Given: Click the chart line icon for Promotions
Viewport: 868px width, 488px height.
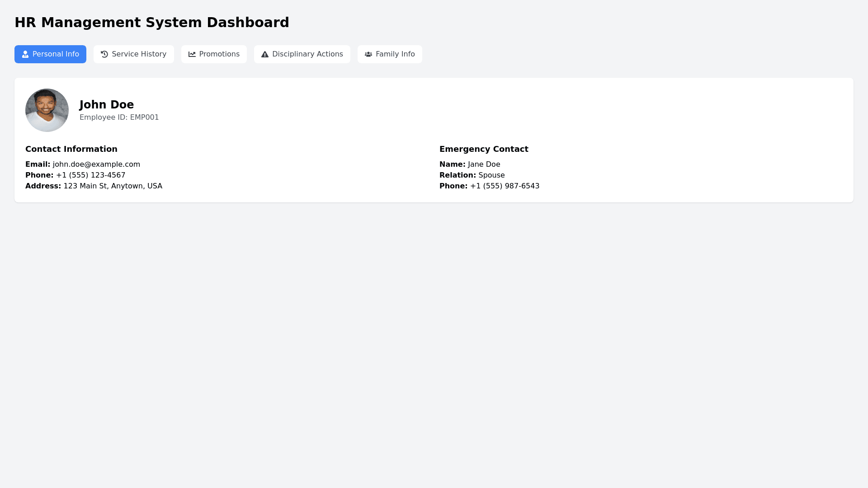Looking at the screenshot, I should coord(192,54).
